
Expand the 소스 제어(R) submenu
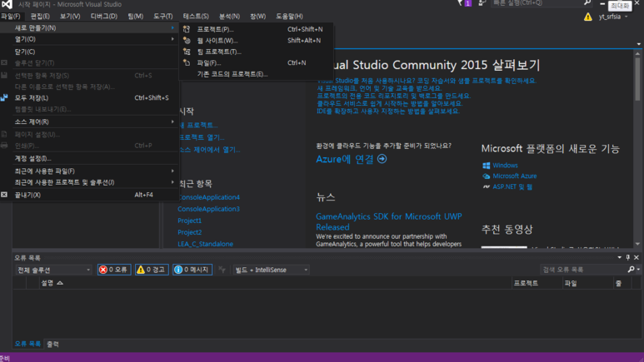tap(89, 121)
